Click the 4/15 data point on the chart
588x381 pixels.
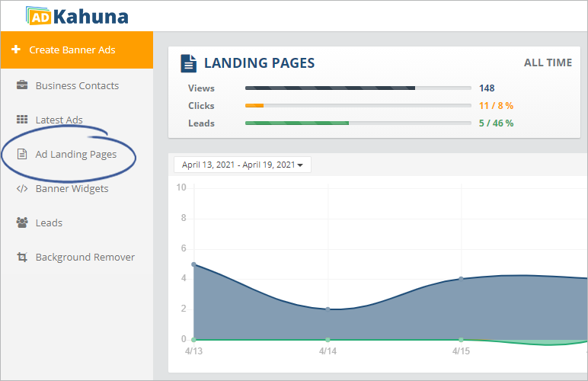[x=461, y=278]
